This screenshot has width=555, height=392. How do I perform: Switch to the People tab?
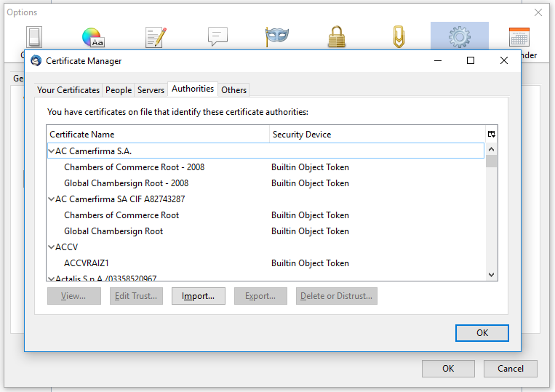(119, 90)
